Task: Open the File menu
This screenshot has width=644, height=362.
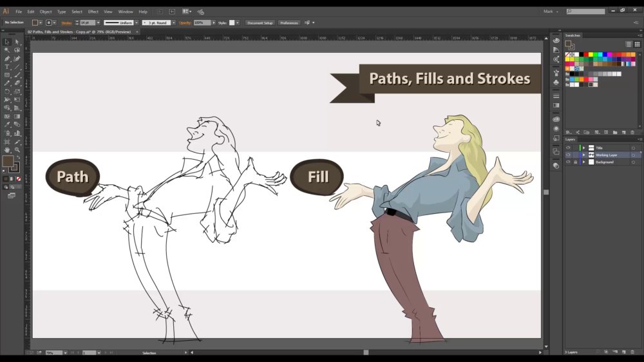Action: coord(19,12)
